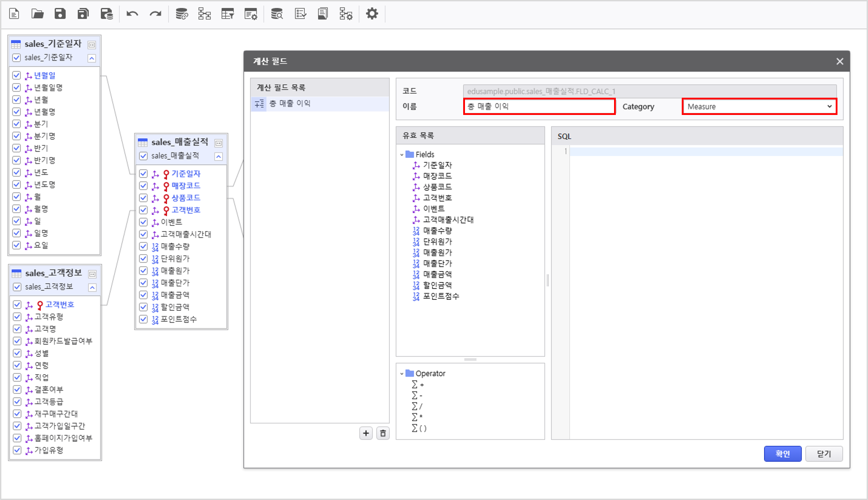Image resolution: width=868 pixels, height=500 pixels.
Task: Uncheck the 요일 field checkbox
Action: click(x=16, y=245)
